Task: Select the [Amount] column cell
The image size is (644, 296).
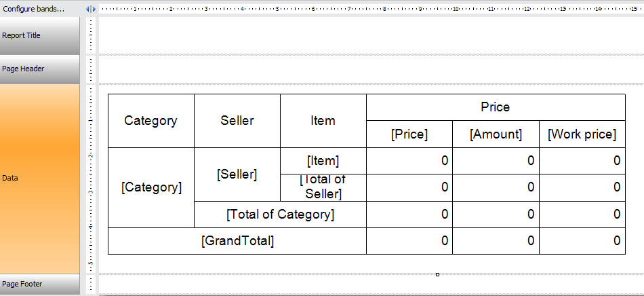Action: [x=496, y=134]
